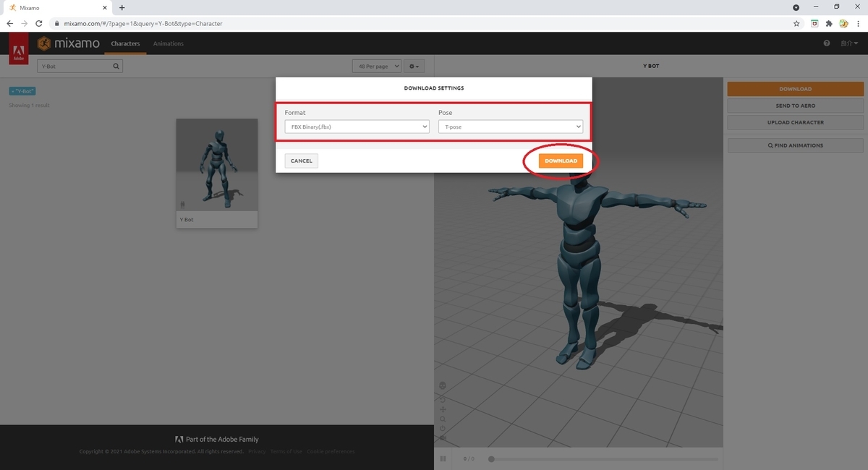Click the browser address bar URL
This screenshot has width=868, height=470.
coord(143,23)
